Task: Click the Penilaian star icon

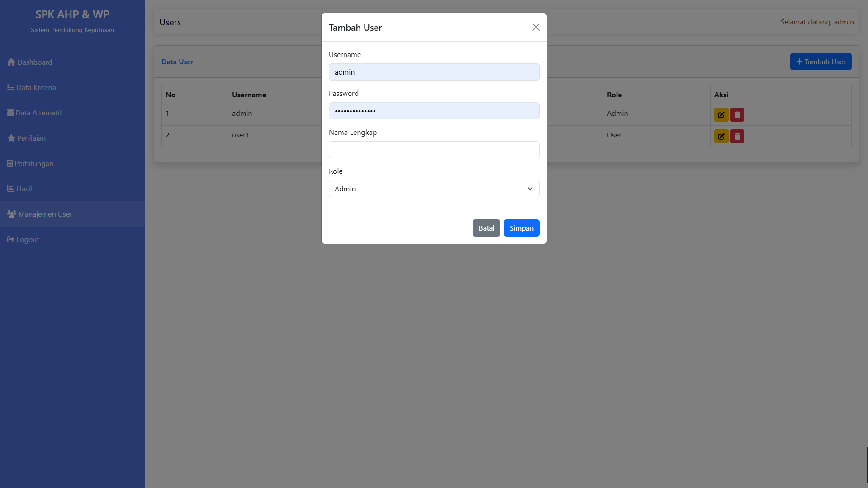Action: coord(11,138)
